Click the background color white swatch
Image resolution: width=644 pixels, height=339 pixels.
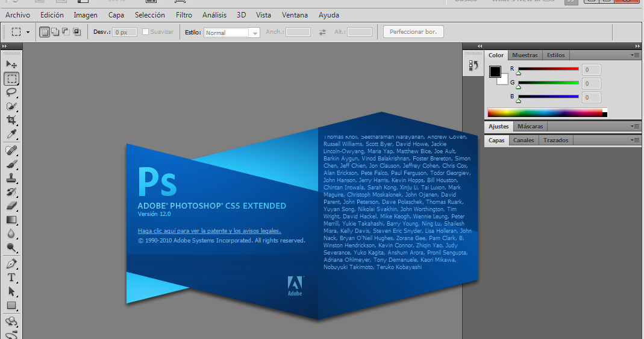tap(504, 81)
